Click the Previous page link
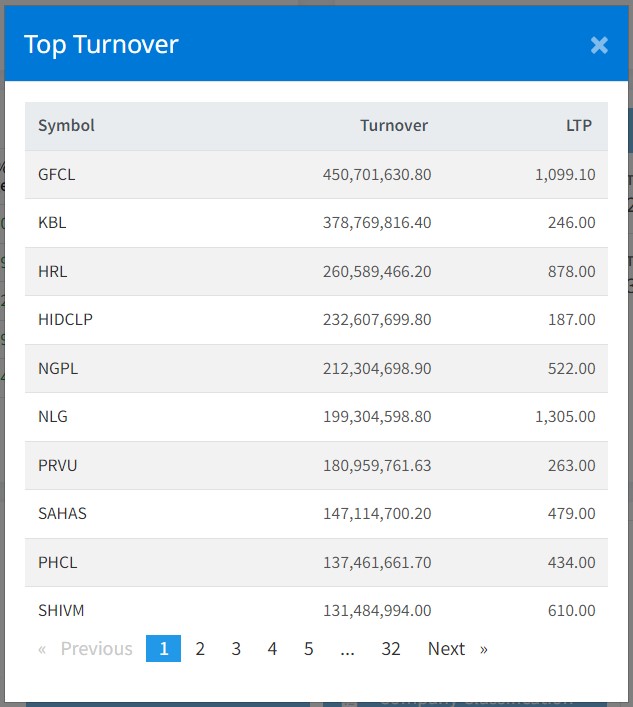The height and width of the screenshot is (707, 633). 86,649
